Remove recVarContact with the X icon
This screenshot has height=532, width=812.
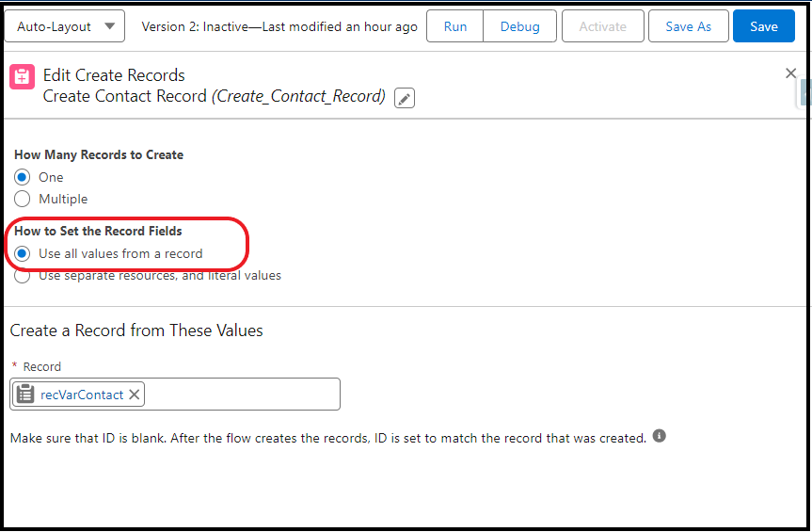click(x=135, y=395)
